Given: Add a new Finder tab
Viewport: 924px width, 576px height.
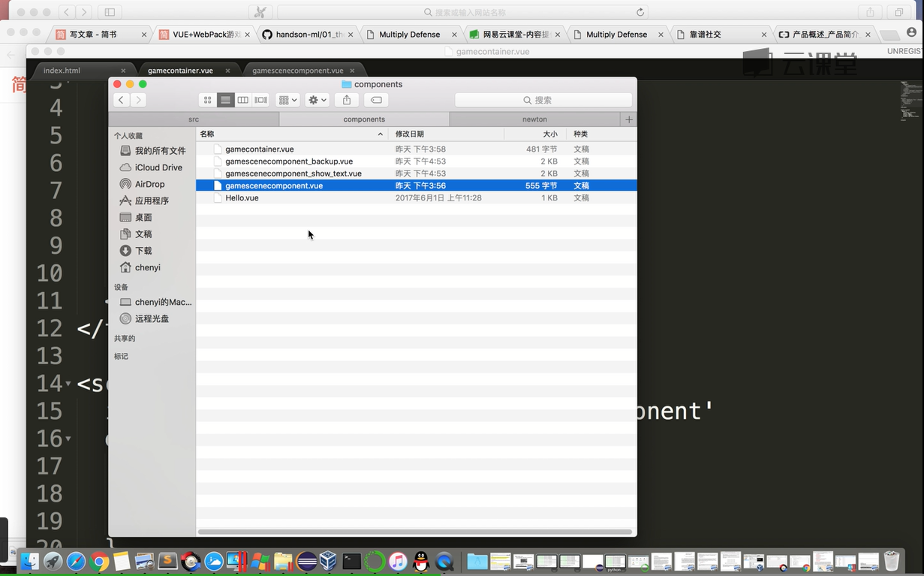Looking at the screenshot, I should 629,119.
